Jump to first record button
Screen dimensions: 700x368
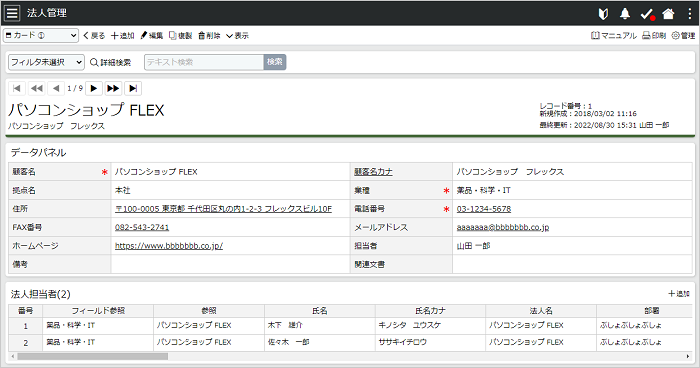(17, 88)
